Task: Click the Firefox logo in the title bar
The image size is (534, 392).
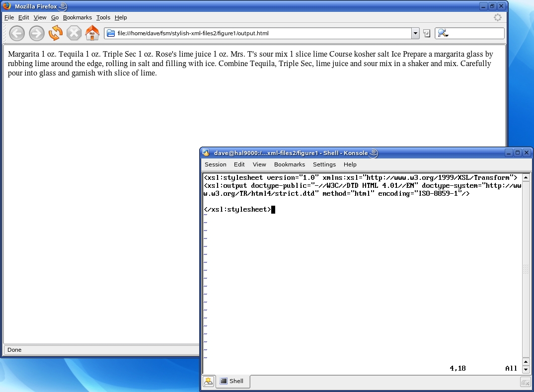Action: (7, 6)
